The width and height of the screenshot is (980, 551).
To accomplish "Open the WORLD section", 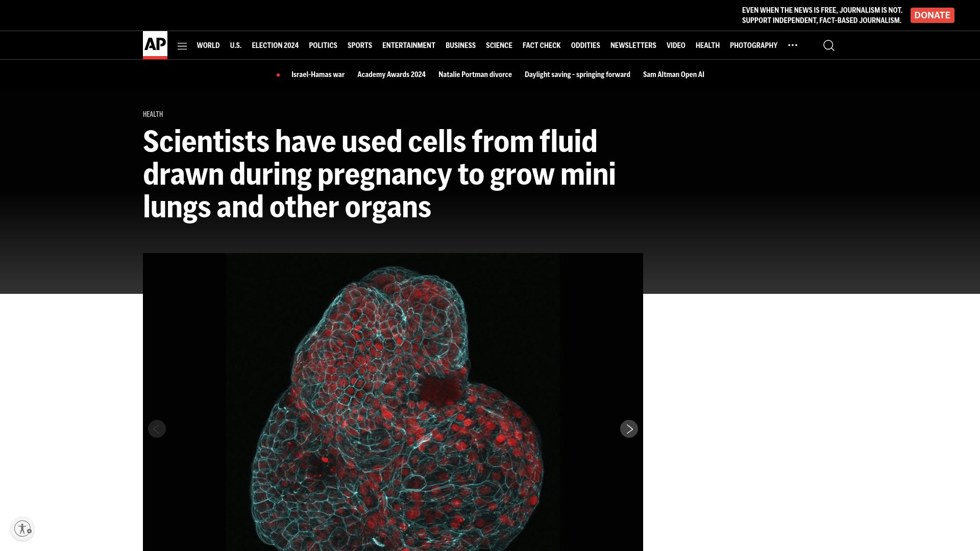I will pos(208,45).
